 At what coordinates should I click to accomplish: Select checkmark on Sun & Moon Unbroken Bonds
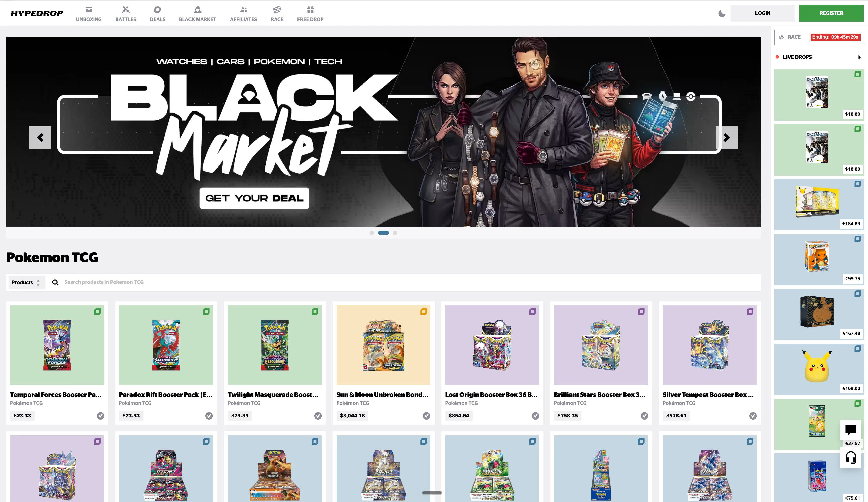(x=426, y=416)
